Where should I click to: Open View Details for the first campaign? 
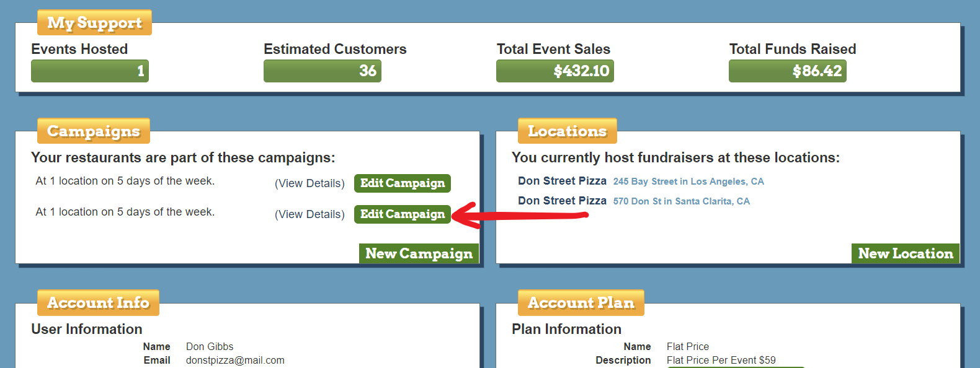point(310,183)
